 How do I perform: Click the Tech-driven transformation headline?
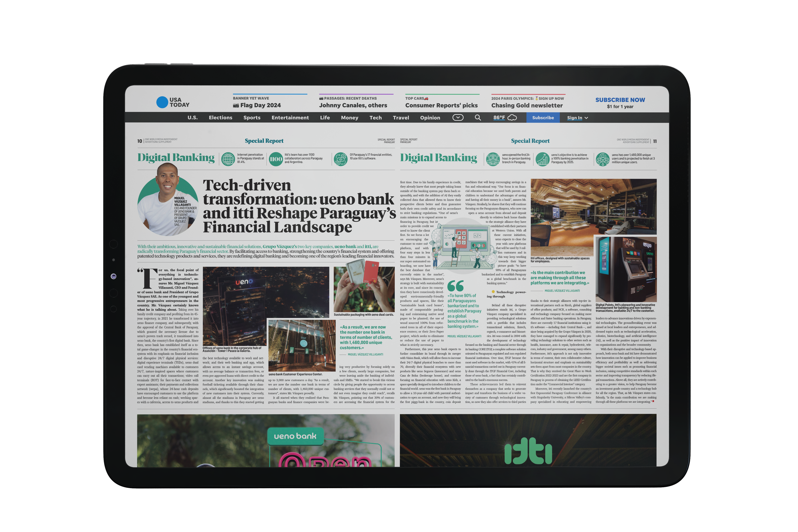[299, 206]
